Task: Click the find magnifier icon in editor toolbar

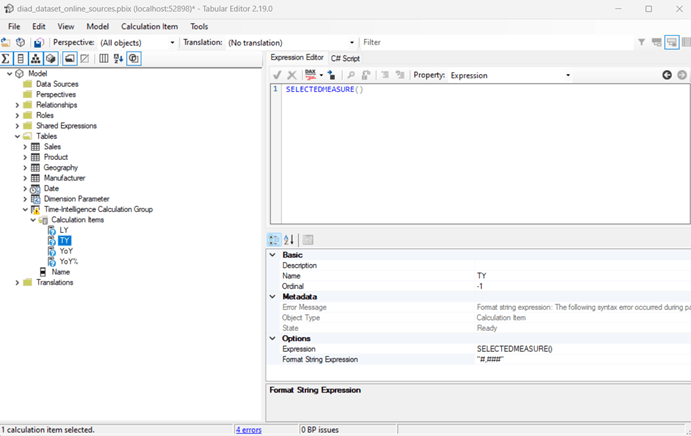Action: click(351, 75)
